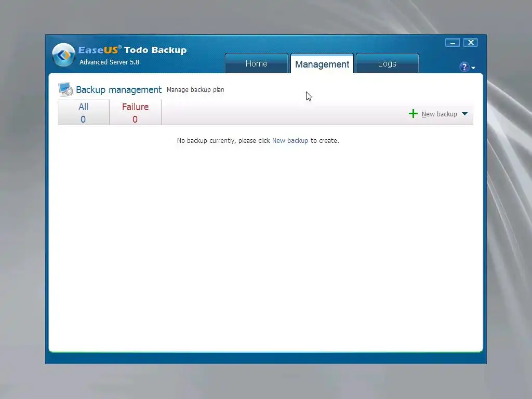Click the 'No backup currently, please click' text
The width and height of the screenshot is (532, 399).
pos(223,140)
